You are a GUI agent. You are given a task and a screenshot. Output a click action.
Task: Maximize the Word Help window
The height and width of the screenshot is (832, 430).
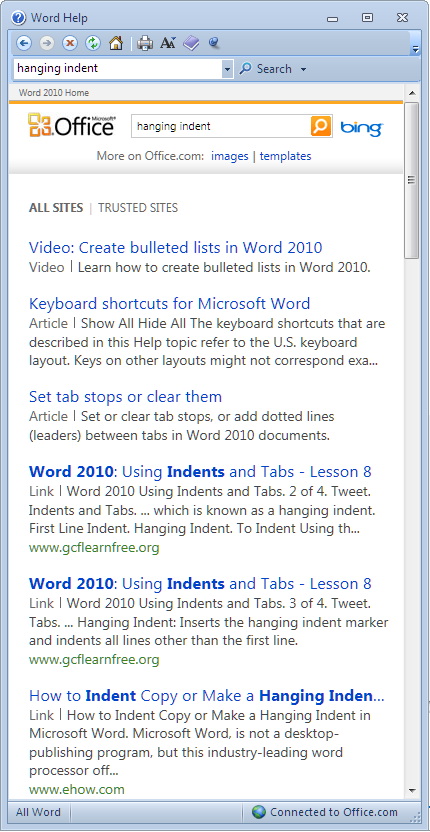[367, 18]
